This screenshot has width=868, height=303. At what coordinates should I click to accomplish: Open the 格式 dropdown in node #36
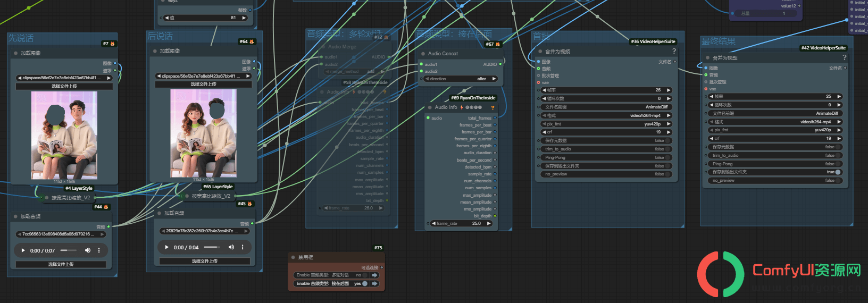(x=606, y=115)
